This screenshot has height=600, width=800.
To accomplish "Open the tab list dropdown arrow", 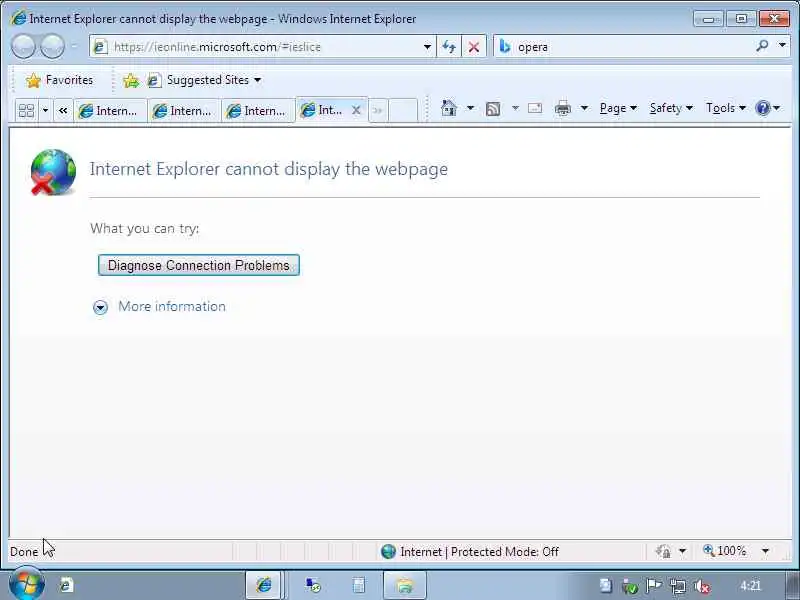I will pos(45,110).
